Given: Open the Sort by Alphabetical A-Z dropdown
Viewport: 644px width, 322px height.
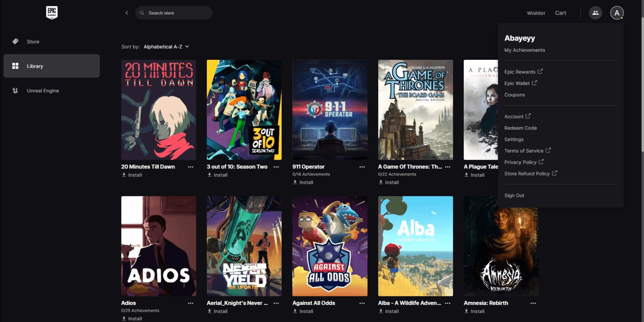Looking at the screenshot, I should click(x=166, y=47).
